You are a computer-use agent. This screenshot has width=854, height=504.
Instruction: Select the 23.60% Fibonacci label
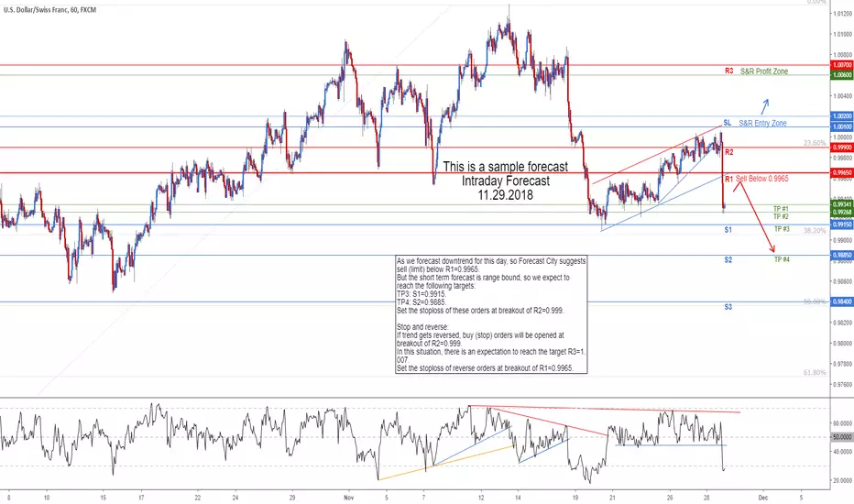click(815, 143)
